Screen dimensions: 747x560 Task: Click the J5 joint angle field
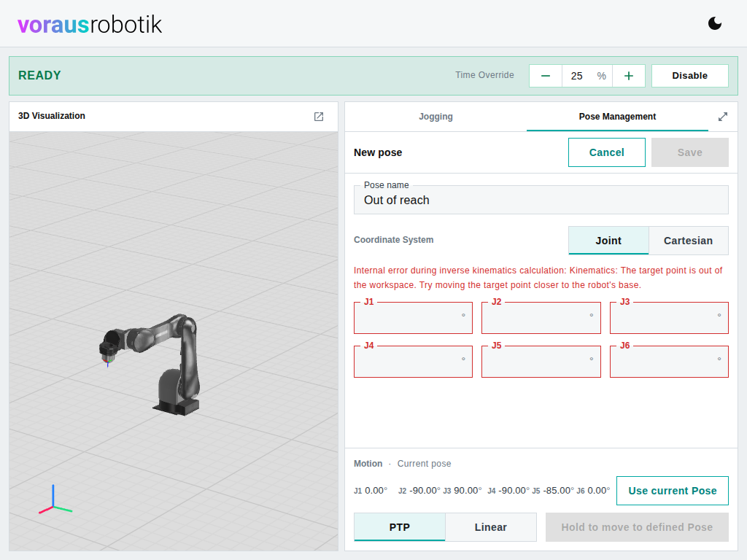point(541,362)
